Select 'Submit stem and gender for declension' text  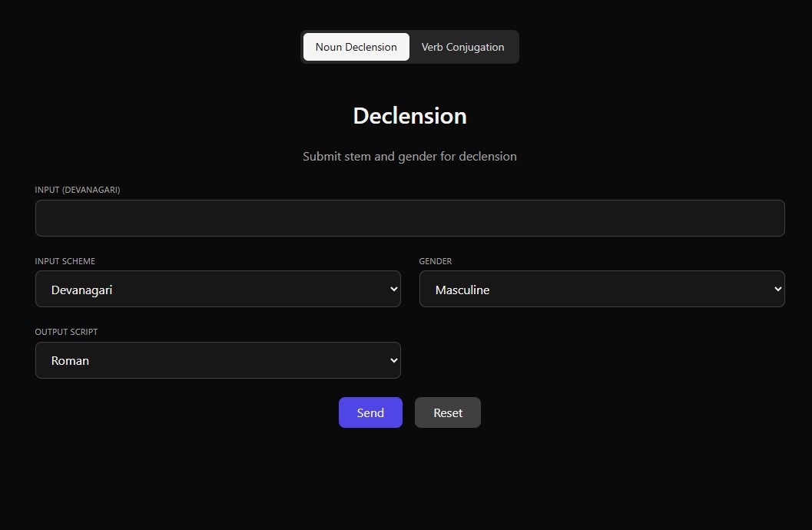(x=409, y=156)
